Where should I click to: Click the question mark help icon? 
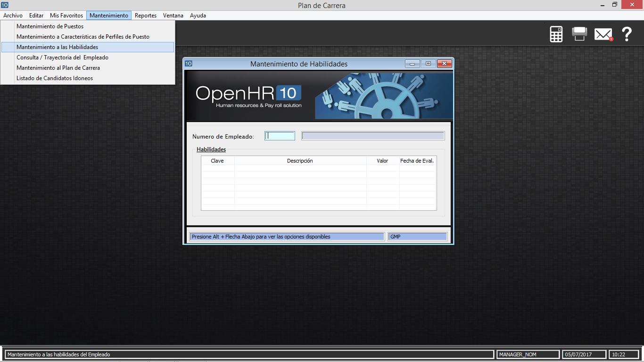click(627, 34)
